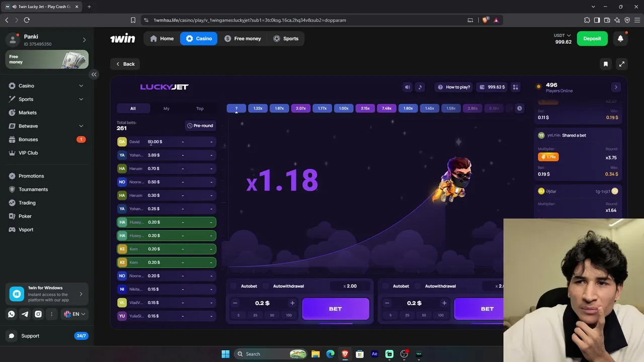This screenshot has height=362, width=644.
Task: Open the Lucky Jet grid menu icon
Action: click(515, 87)
